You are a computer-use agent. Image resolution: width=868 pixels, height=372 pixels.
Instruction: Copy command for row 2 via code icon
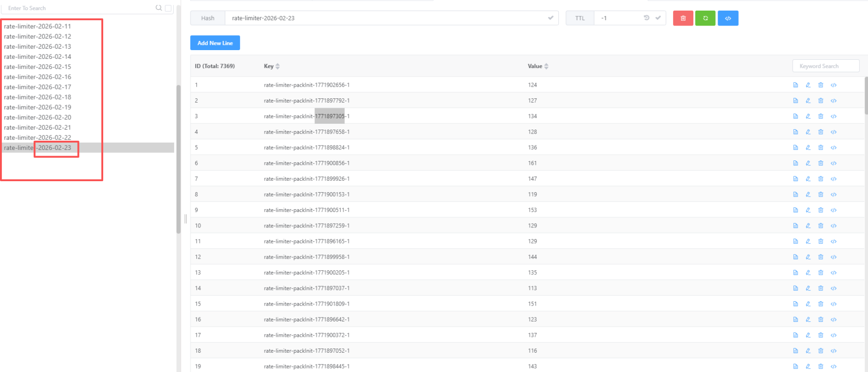click(x=833, y=101)
